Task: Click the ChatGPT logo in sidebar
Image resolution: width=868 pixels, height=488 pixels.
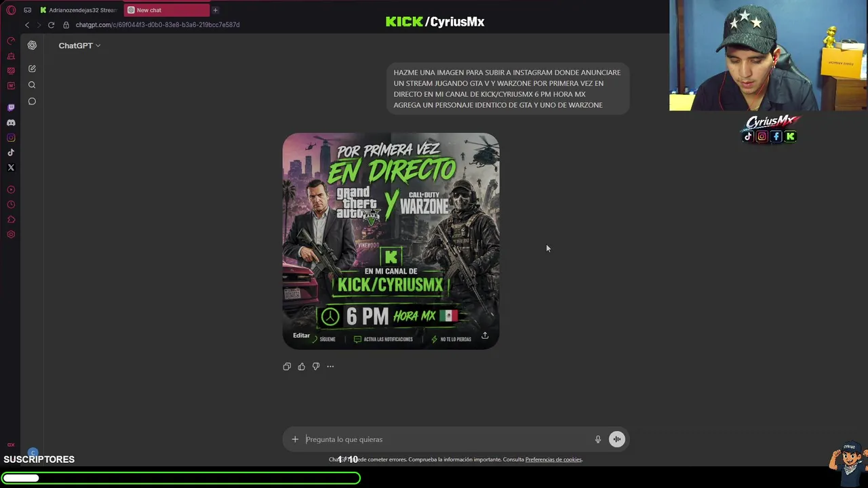Action: point(32,45)
